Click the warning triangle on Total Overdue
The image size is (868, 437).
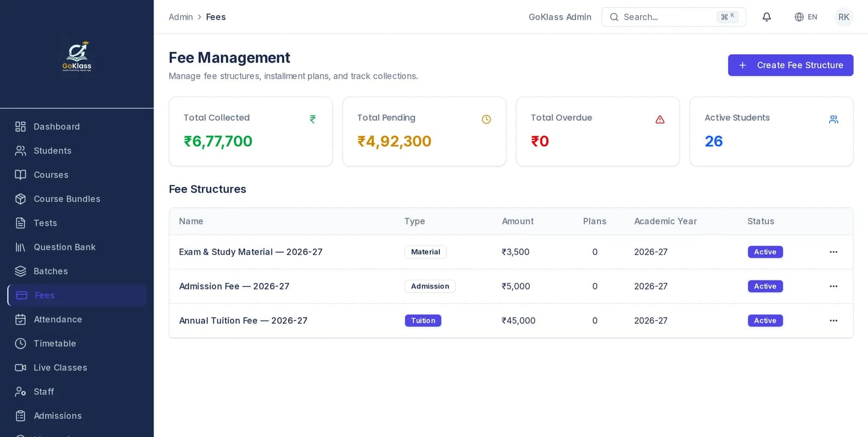coord(660,119)
